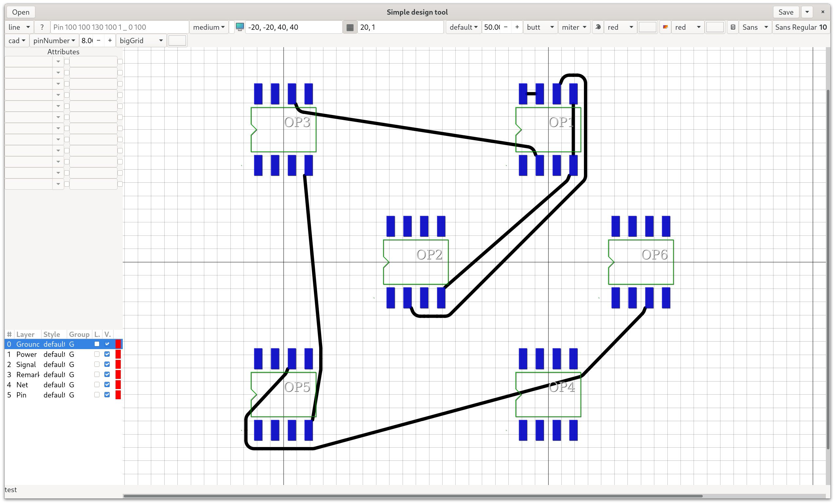Click the Save button
This screenshot has width=835, height=504.
pos(786,12)
